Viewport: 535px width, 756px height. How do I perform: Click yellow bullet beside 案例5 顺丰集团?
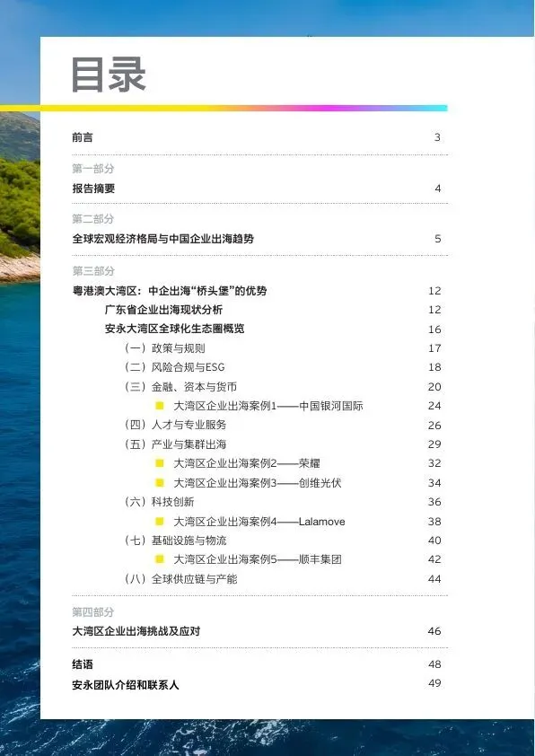[160, 559]
